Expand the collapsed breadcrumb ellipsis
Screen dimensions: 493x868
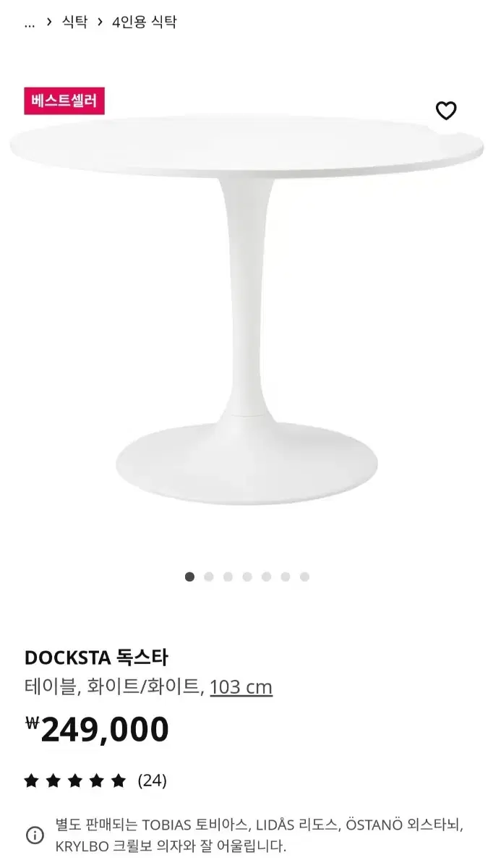coord(30,22)
